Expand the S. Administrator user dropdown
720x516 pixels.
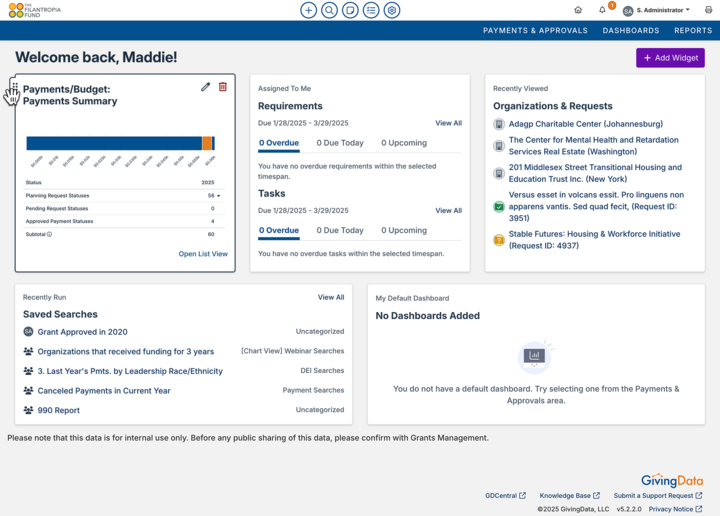coord(663,10)
